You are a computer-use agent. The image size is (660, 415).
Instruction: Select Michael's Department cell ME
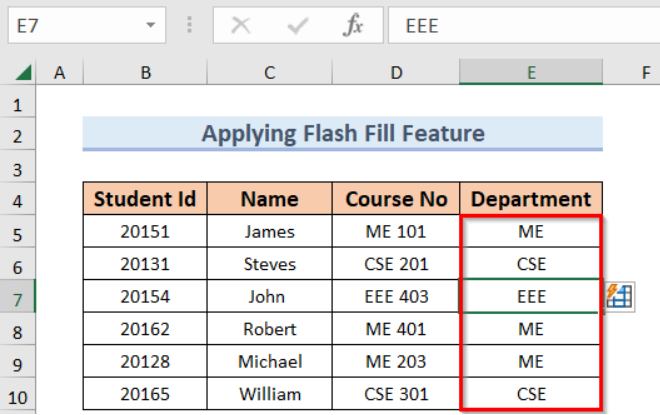(x=531, y=361)
